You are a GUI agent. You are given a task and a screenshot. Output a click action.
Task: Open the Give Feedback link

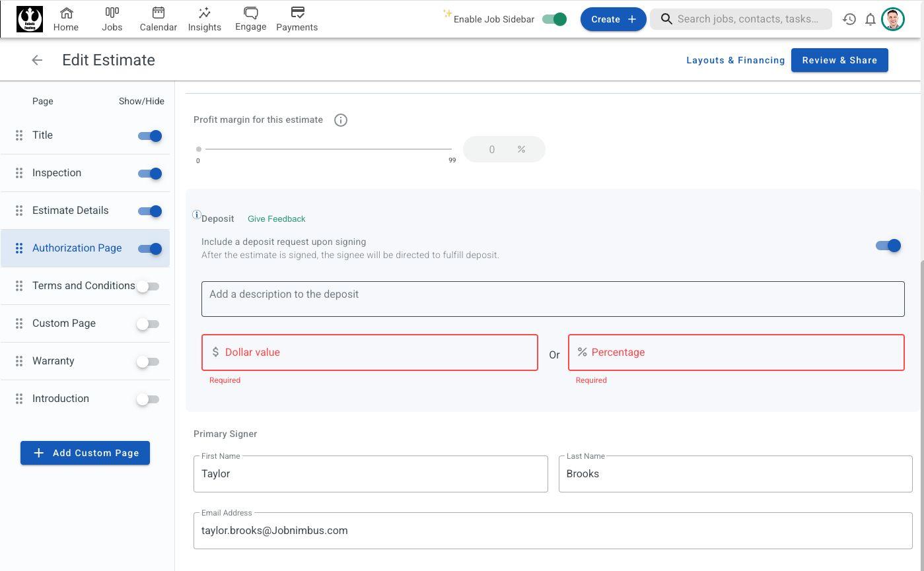(276, 218)
